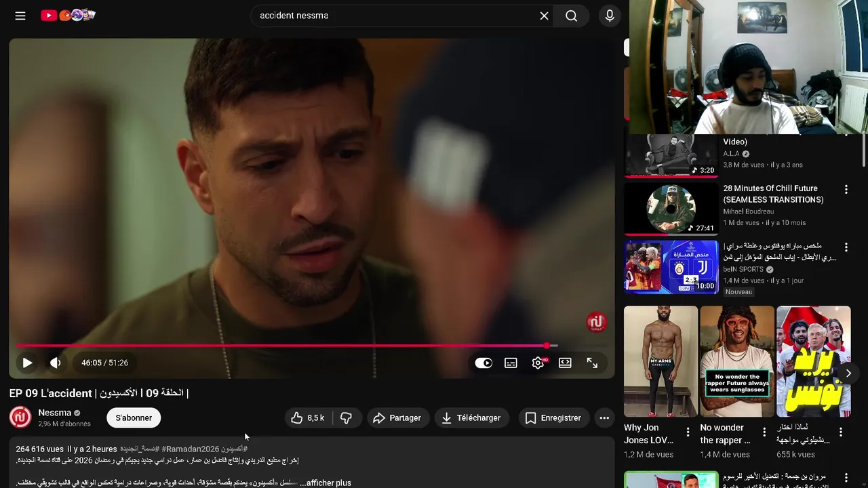Screen dimensions: 868x488
Task: Open options for 'No wonder the rapper' short
Action: [764, 432]
